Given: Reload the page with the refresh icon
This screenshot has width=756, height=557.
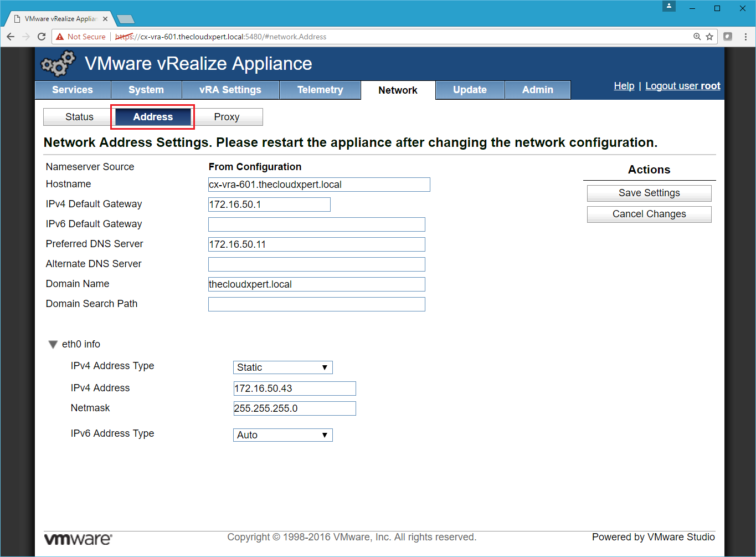Looking at the screenshot, I should [x=41, y=37].
